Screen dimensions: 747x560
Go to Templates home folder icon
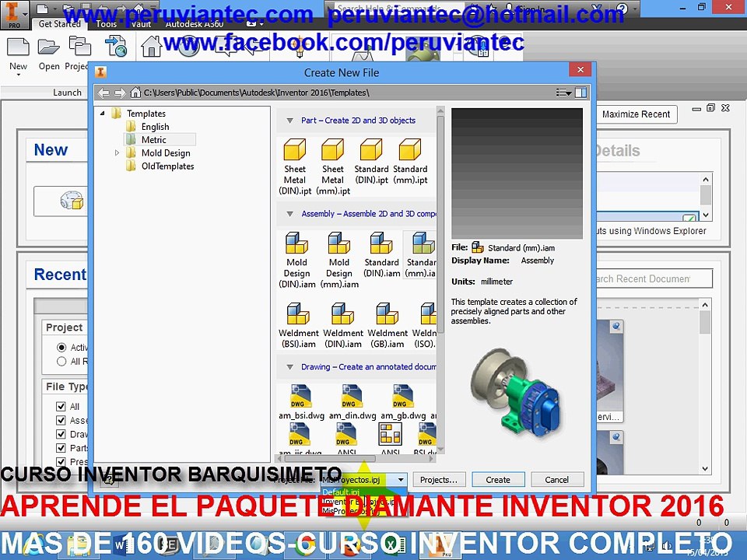pos(135,93)
